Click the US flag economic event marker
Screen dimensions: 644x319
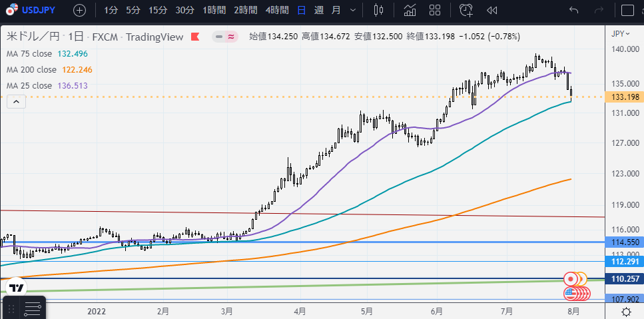(x=570, y=293)
